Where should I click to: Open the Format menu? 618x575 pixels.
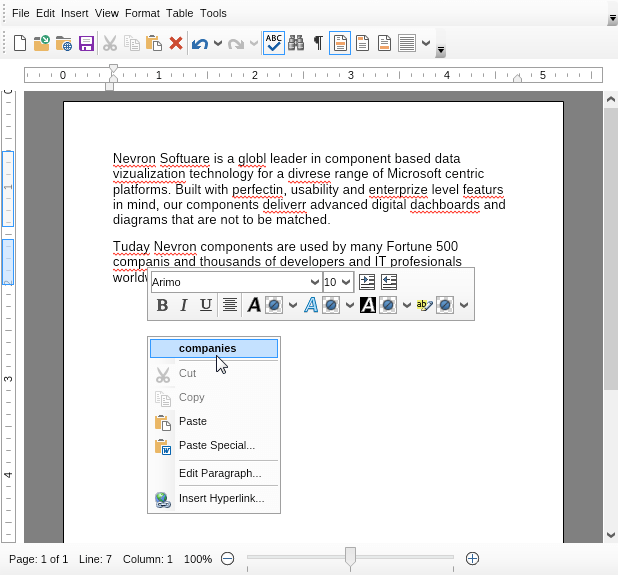click(x=142, y=13)
